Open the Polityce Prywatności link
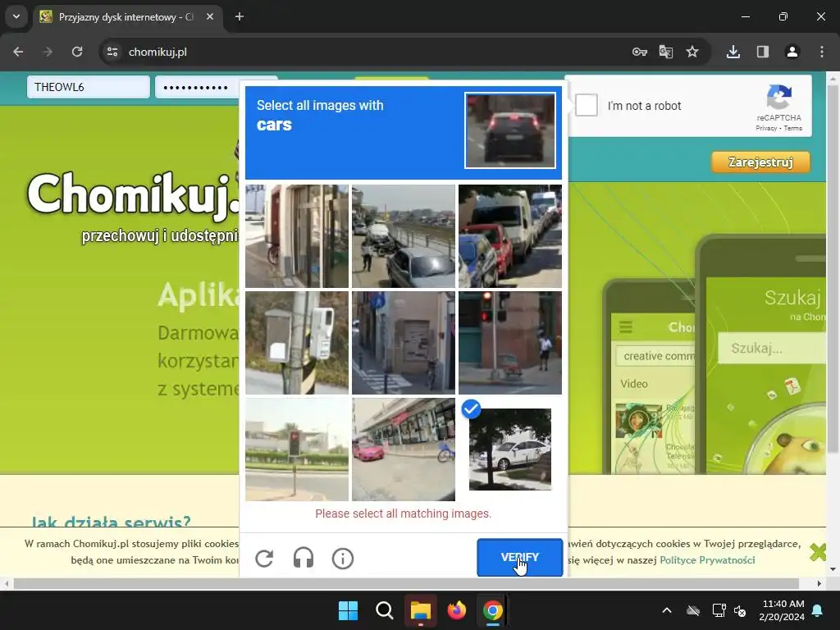 [707, 559]
